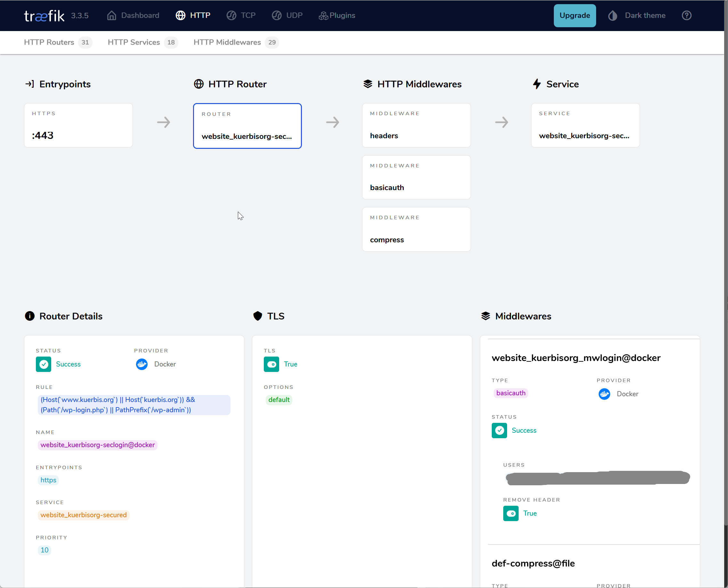Click arrow between Router and Middlewares

click(333, 122)
